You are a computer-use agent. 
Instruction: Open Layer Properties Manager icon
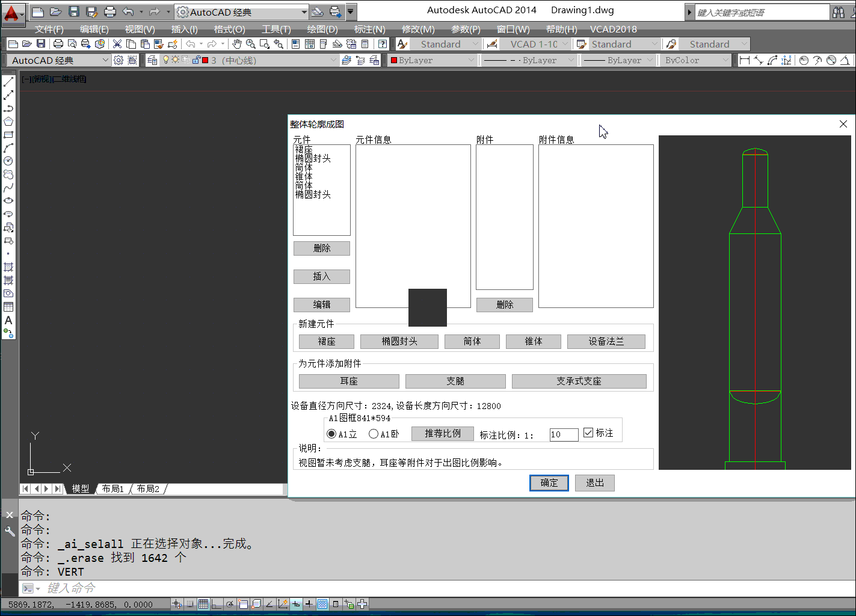pyautogui.click(x=152, y=60)
